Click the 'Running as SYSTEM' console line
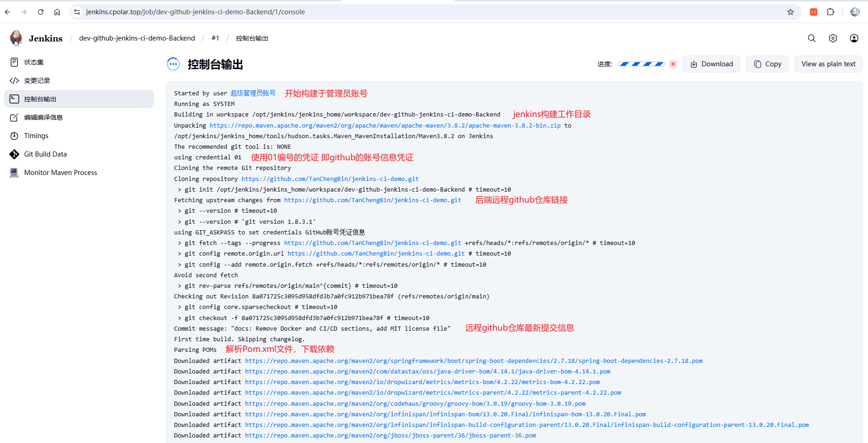The width and height of the screenshot is (868, 443). (x=204, y=104)
